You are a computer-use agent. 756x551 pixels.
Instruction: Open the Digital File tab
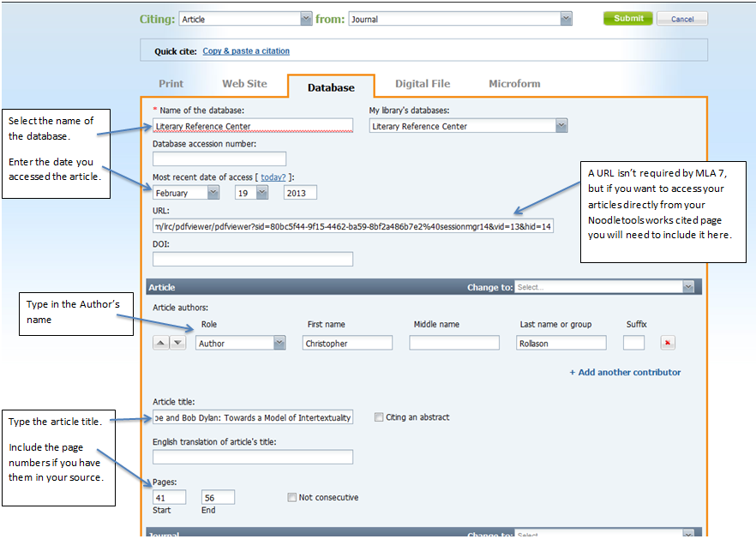click(x=422, y=84)
